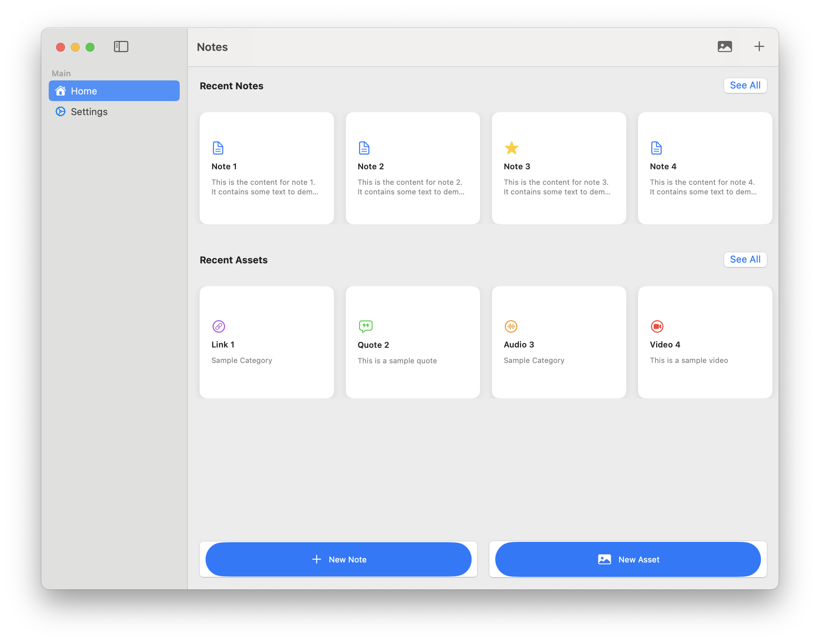Click the document icon on Note 1
Viewport: 820px width, 644px height.
coord(218,148)
